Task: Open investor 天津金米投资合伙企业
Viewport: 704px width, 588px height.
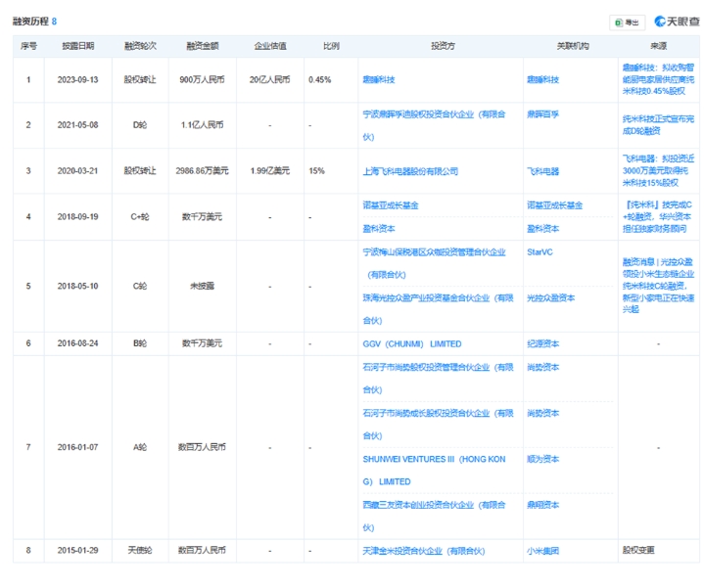Action: pyautogui.click(x=423, y=551)
